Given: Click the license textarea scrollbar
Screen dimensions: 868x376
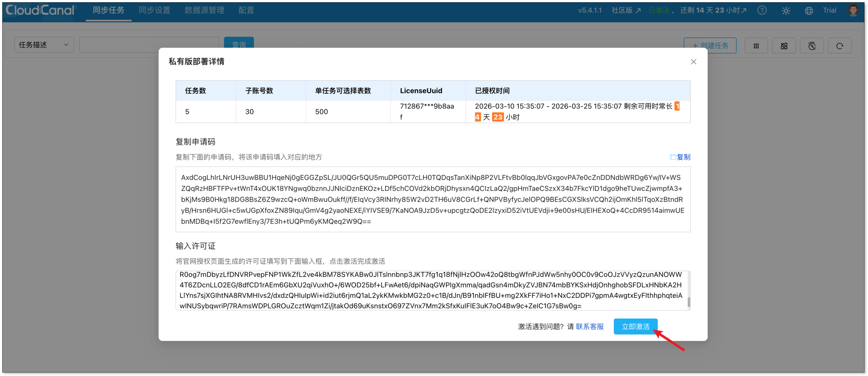Looking at the screenshot, I should pyautogui.click(x=689, y=302).
